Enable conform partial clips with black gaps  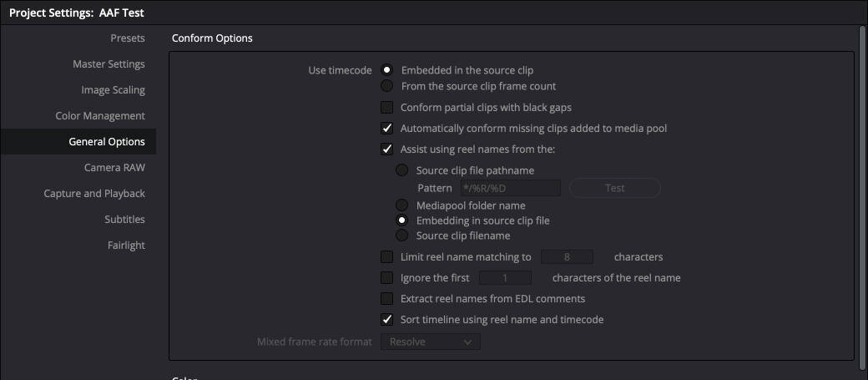point(386,107)
